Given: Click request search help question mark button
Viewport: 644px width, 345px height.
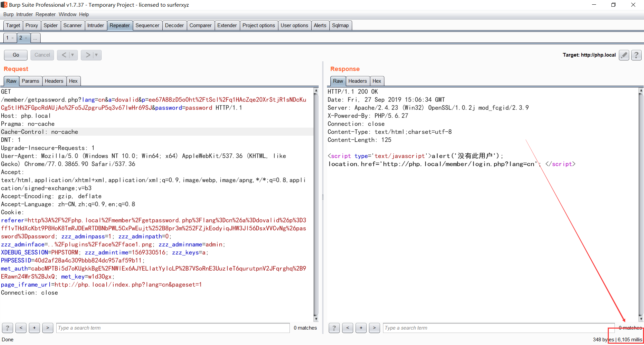Looking at the screenshot, I should pyautogui.click(x=7, y=328).
